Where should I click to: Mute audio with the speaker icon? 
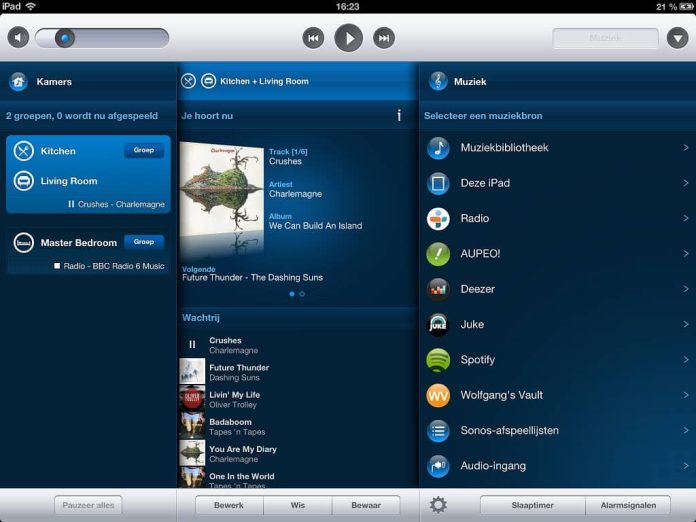point(18,38)
